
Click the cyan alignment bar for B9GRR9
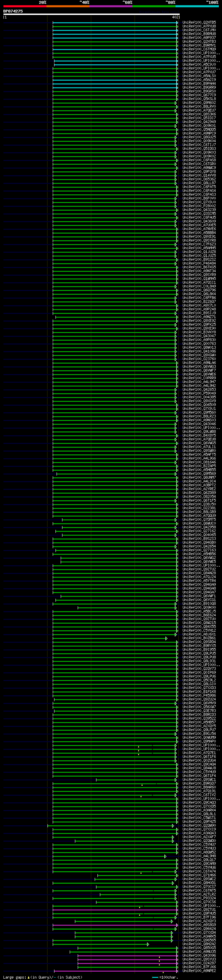pyautogui.click(x=116, y=88)
